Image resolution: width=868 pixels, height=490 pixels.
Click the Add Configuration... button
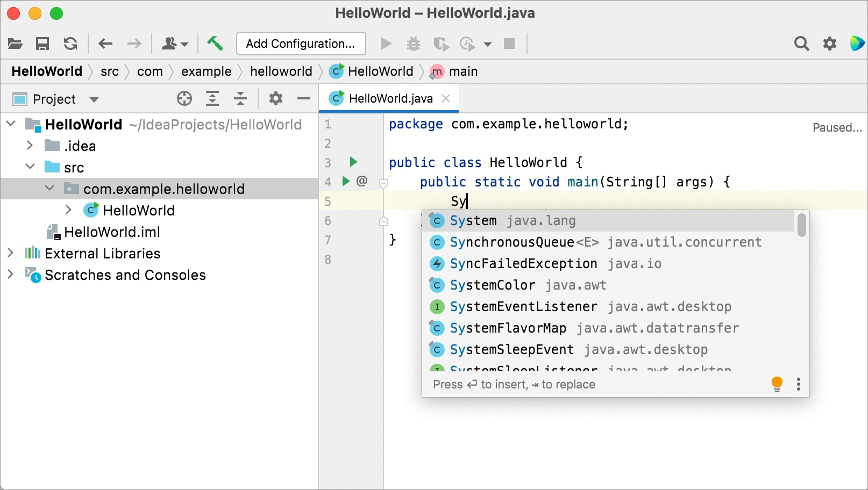301,44
